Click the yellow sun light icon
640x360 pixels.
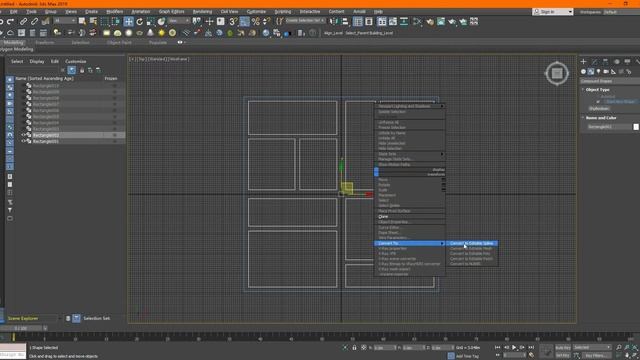(162, 33)
